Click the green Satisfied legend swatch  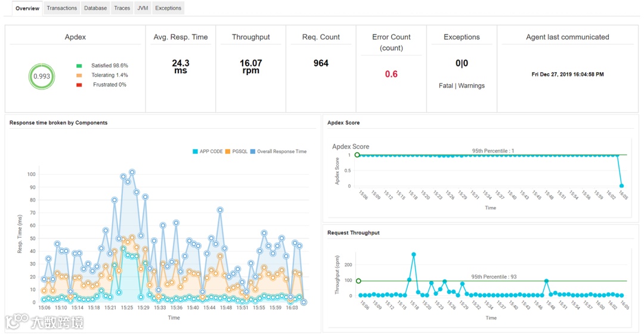point(79,66)
